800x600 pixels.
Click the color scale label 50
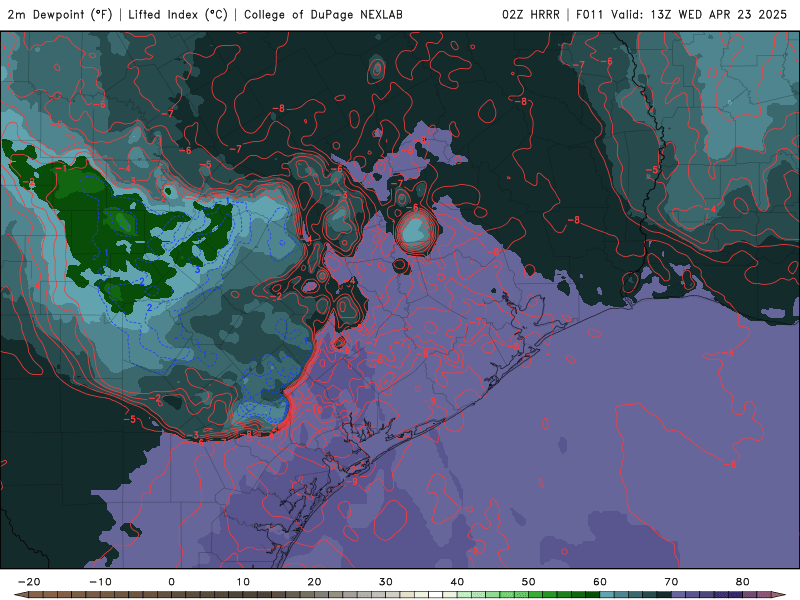point(529,582)
